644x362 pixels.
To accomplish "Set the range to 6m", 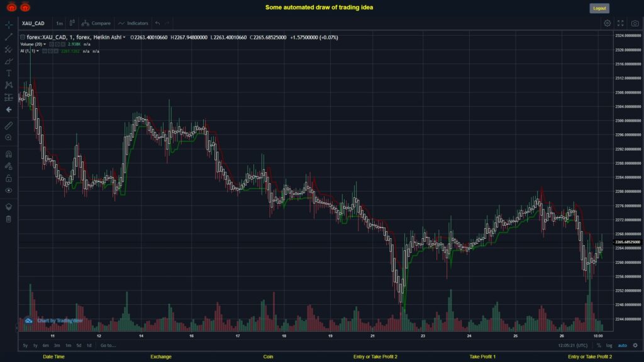I will coord(45,346).
